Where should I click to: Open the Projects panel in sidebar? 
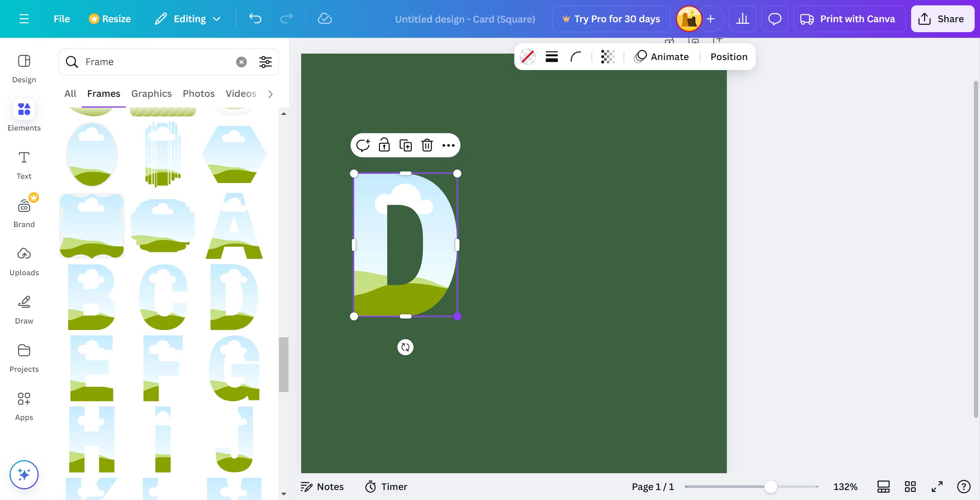tap(24, 358)
